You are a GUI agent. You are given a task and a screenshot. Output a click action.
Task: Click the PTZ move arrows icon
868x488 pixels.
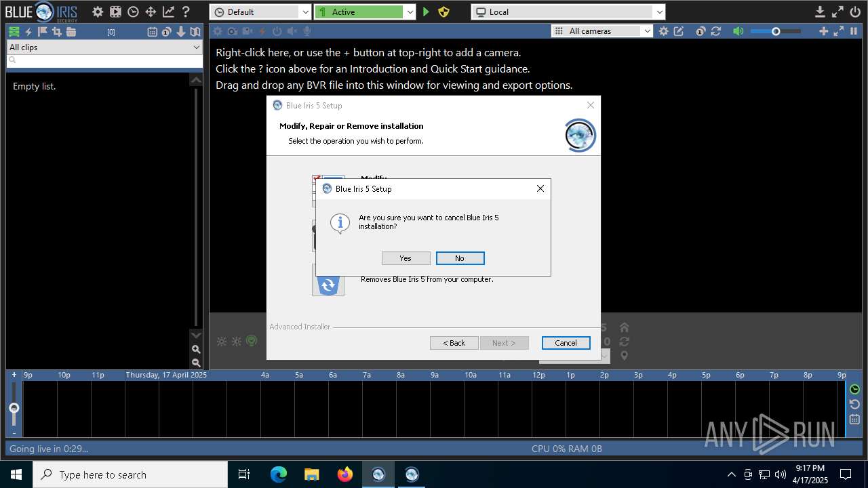tap(151, 12)
